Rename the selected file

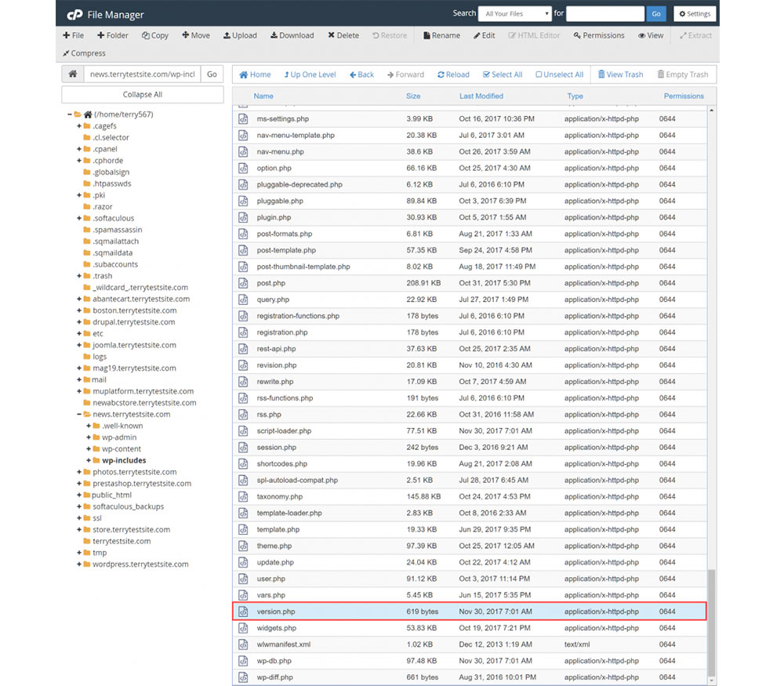(441, 35)
